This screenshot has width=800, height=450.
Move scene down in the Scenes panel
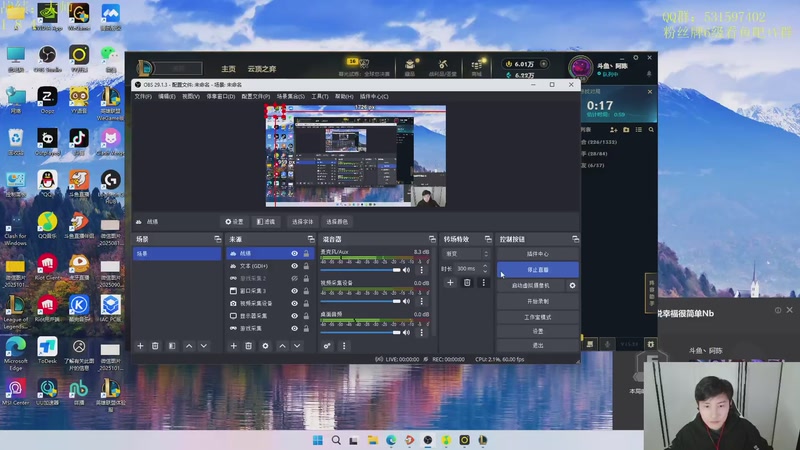coord(204,346)
